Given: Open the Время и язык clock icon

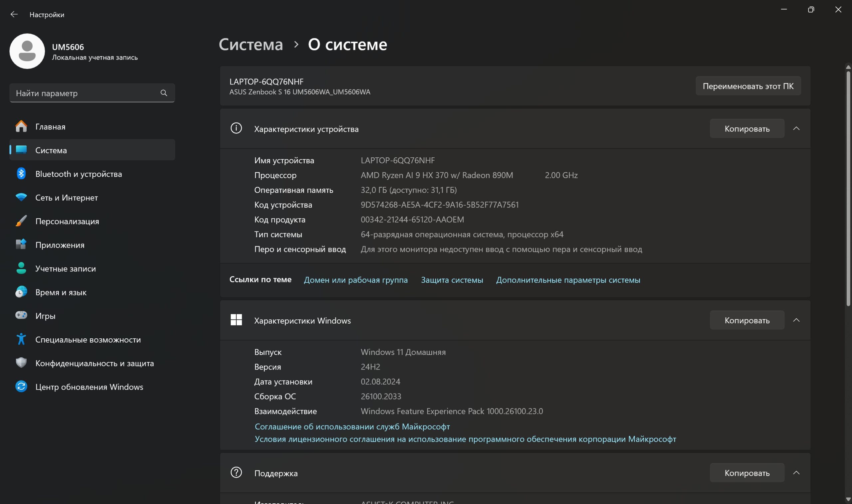Looking at the screenshot, I should pos(21,292).
